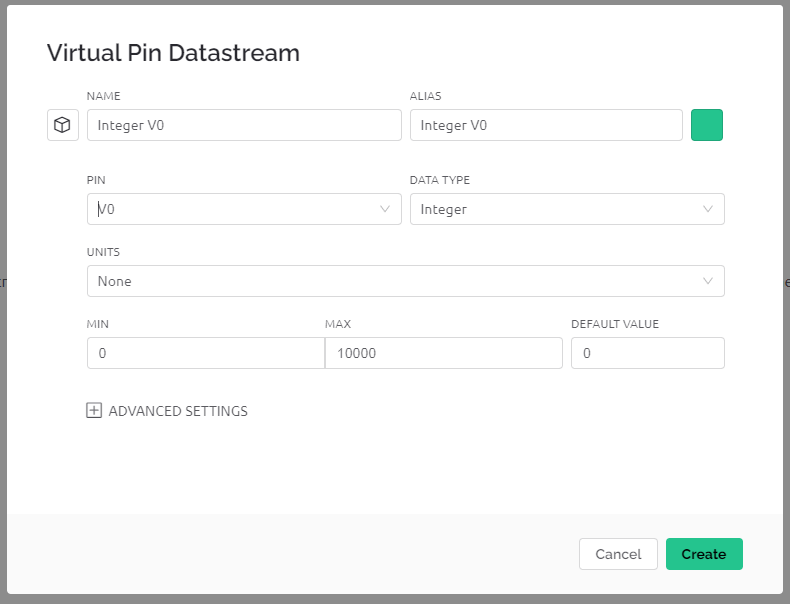Image resolution: width=790 pixels, height=604 pixels.
Task: Click the chevron arrow in Units field
Action: [708, 281]
